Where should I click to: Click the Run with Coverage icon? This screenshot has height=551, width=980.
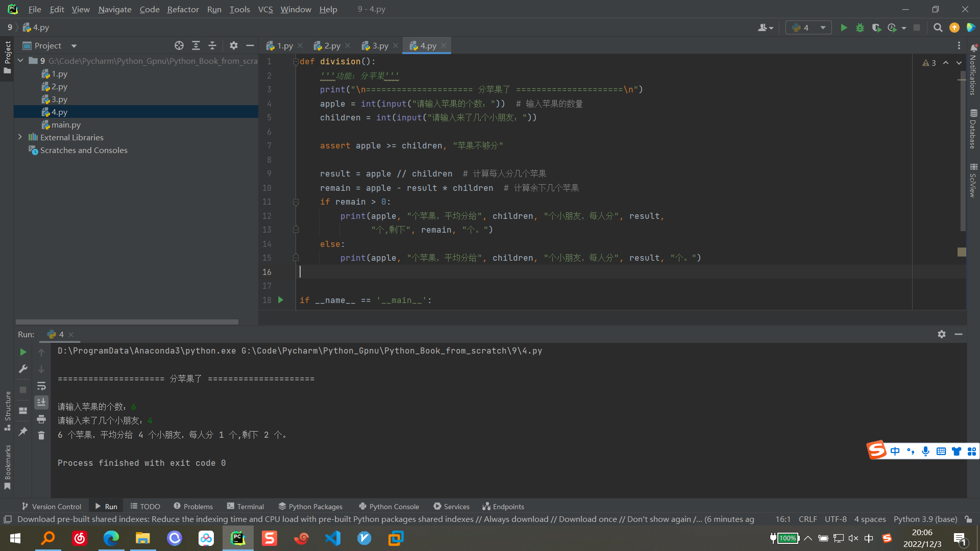pos(876,28)
